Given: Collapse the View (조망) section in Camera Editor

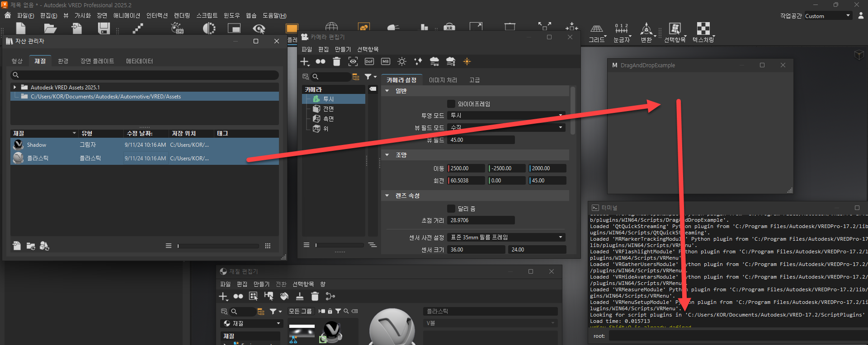Looking at the screenshot, I should coord(387,155).
